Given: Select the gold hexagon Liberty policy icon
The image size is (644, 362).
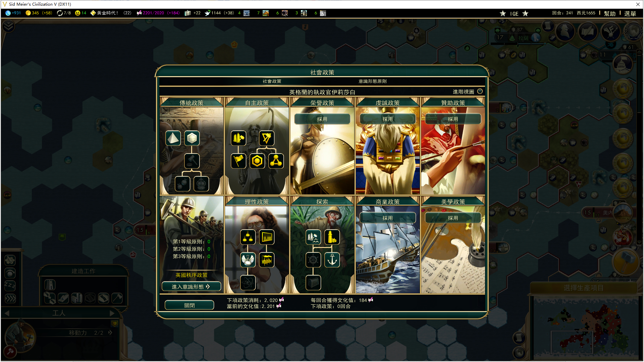Looking at the screenshot, I should 257,161.
